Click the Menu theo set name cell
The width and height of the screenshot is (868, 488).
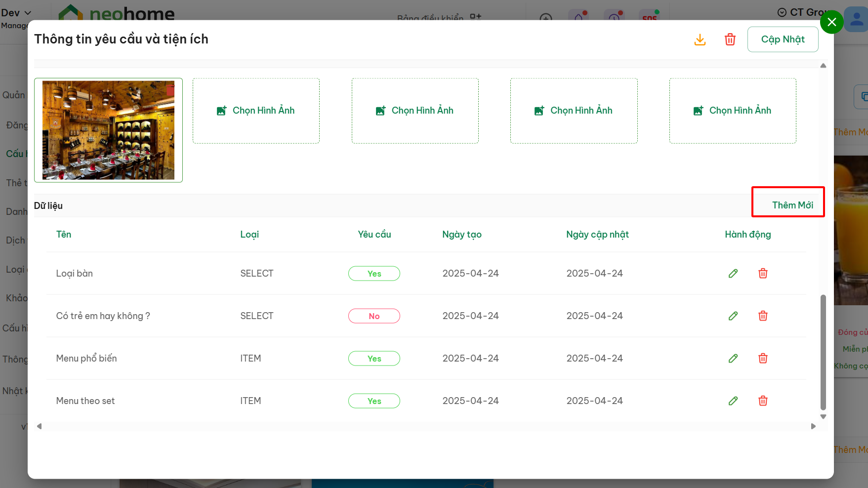pyautogui.click(x=85, y=401)
